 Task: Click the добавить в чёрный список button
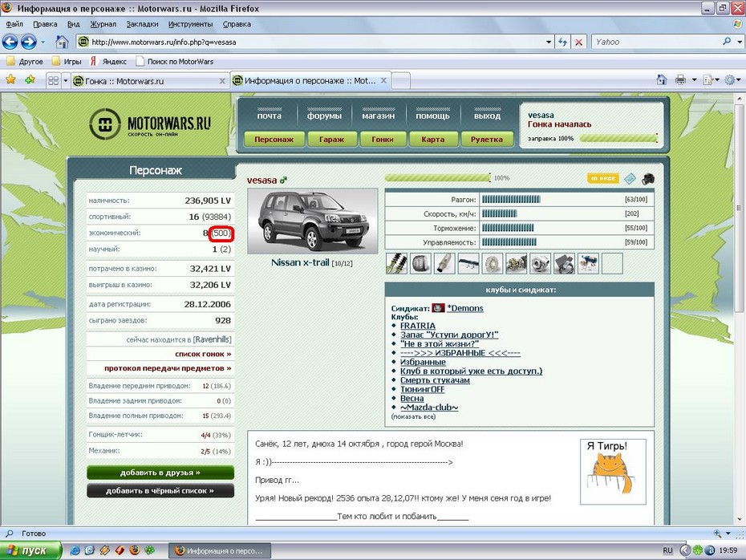160,490
